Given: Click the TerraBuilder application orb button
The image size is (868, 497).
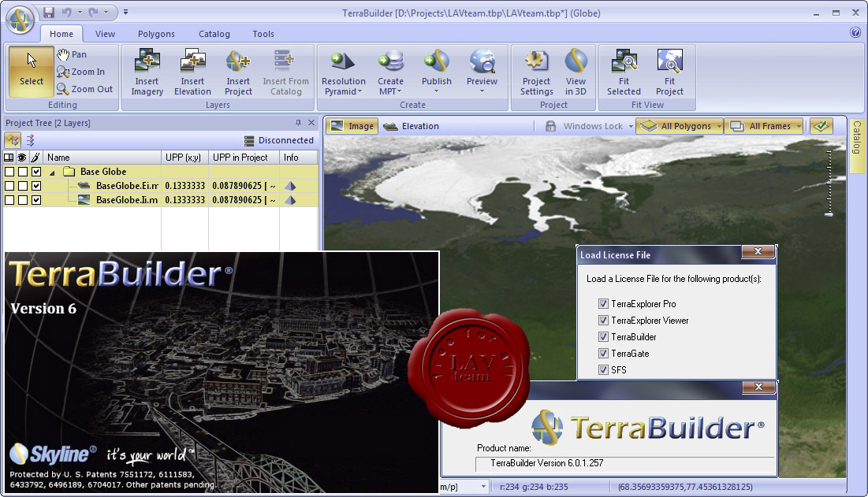Looking at the screenshot, I should coord(20,20).
